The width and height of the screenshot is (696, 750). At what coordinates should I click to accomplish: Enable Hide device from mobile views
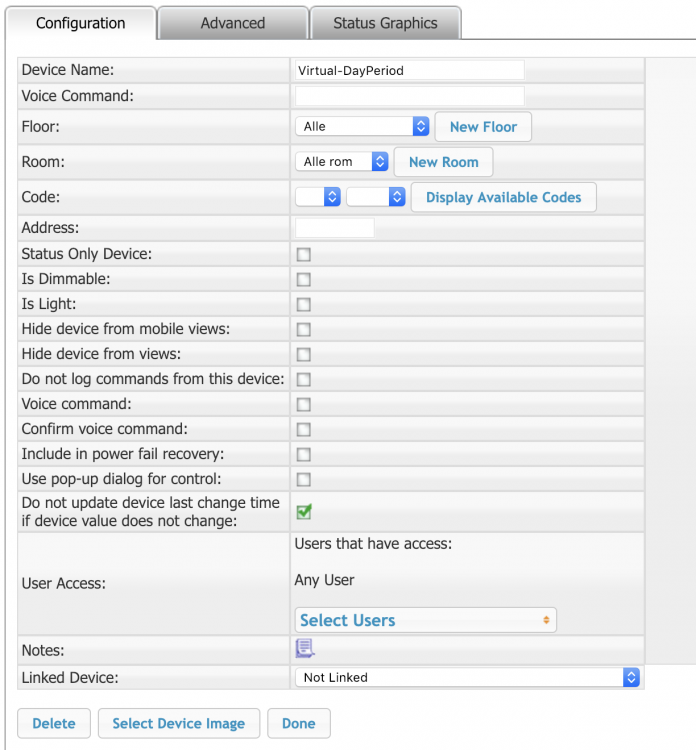tap(304, 330)
